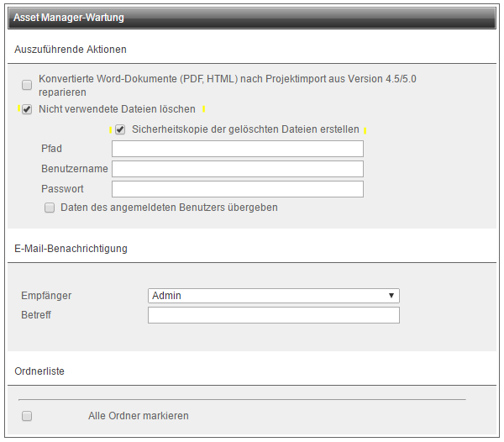Viewport: 504px width, 442px height.
Task: Tick the Alle Ordner markieren checkbox
Action: tap(27, 416)
